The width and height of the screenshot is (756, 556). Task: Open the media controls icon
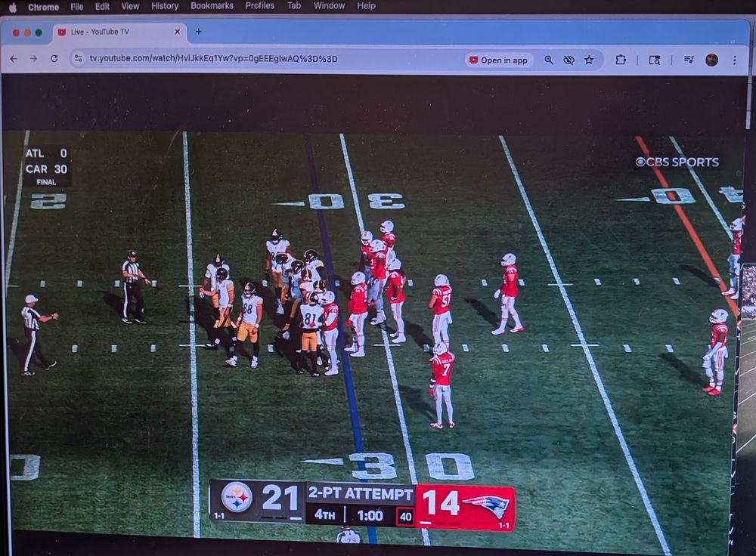pos(689,59)
